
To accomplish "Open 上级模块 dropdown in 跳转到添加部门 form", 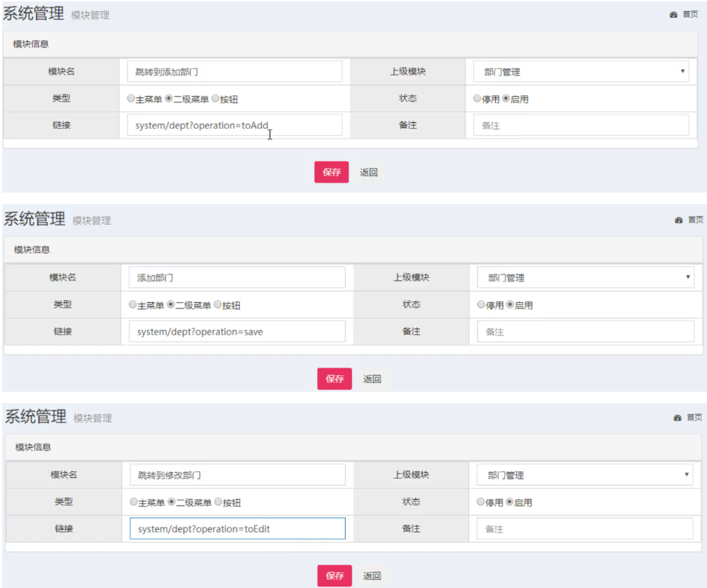I will coord(580,72).
